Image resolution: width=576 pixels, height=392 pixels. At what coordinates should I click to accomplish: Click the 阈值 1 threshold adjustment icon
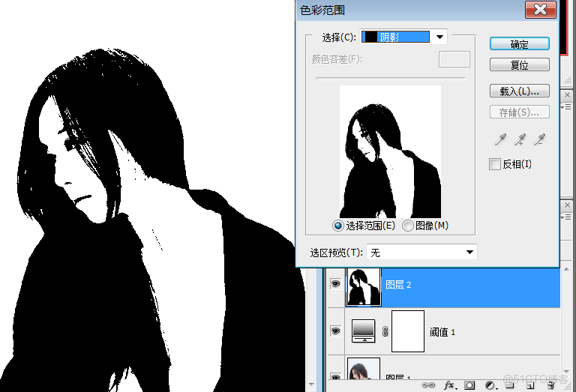click(363, 331)
